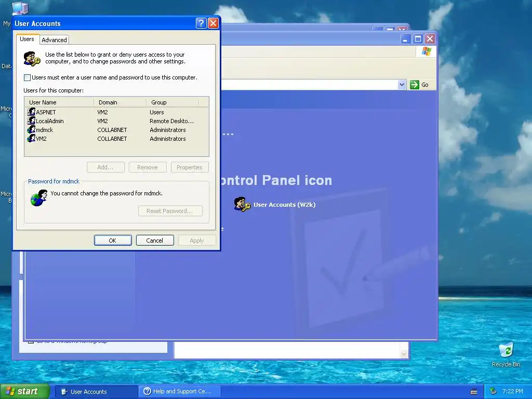532x399 pixels.
Task: Click the mdmck user icon in list
Action: click(x=32, y=129)
